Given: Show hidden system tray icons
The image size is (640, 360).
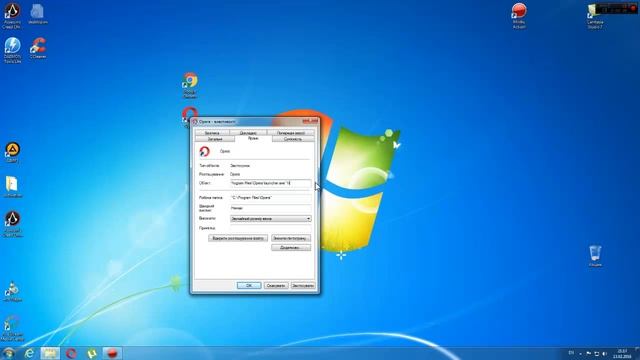Looking at the screenshot, I should coord(580,353).
